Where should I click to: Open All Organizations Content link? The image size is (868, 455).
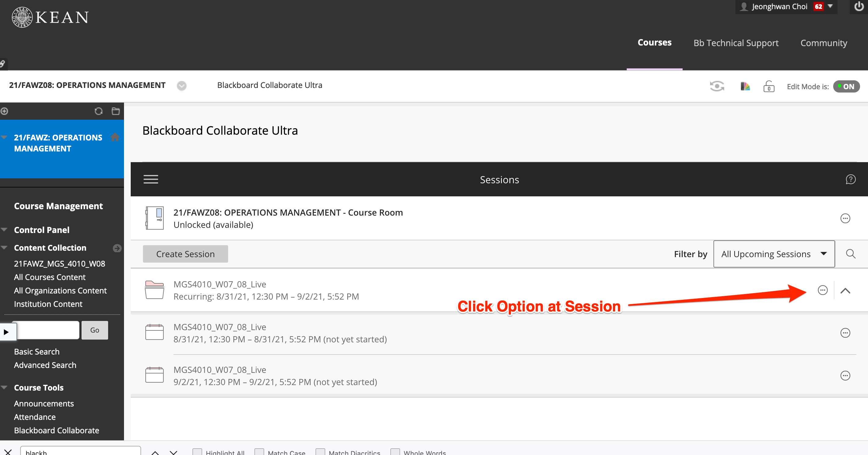(x=60, y=291)
